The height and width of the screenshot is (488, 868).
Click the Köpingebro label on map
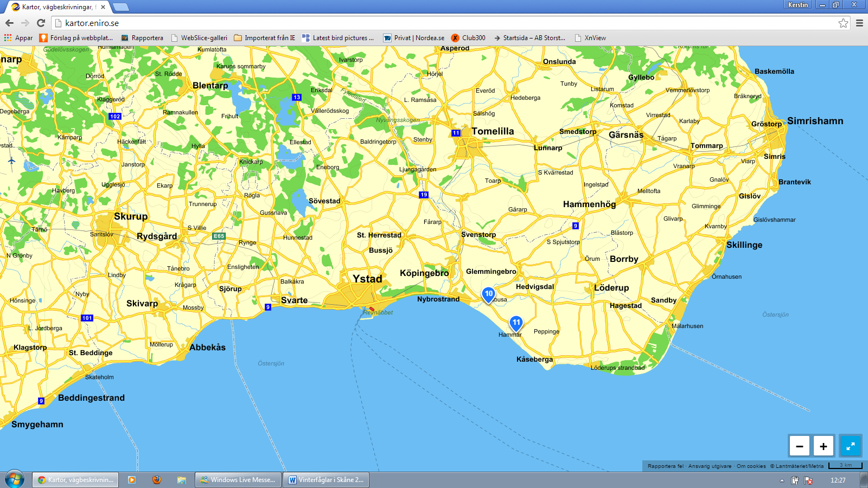(424, 273)
